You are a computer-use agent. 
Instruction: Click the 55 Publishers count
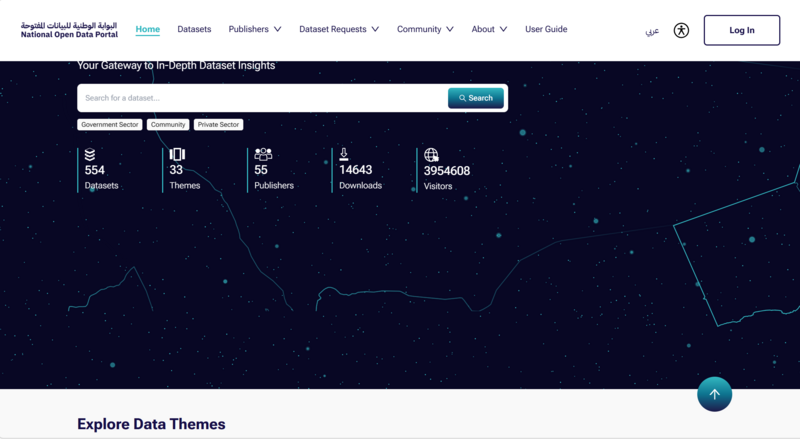click(261, 170)
